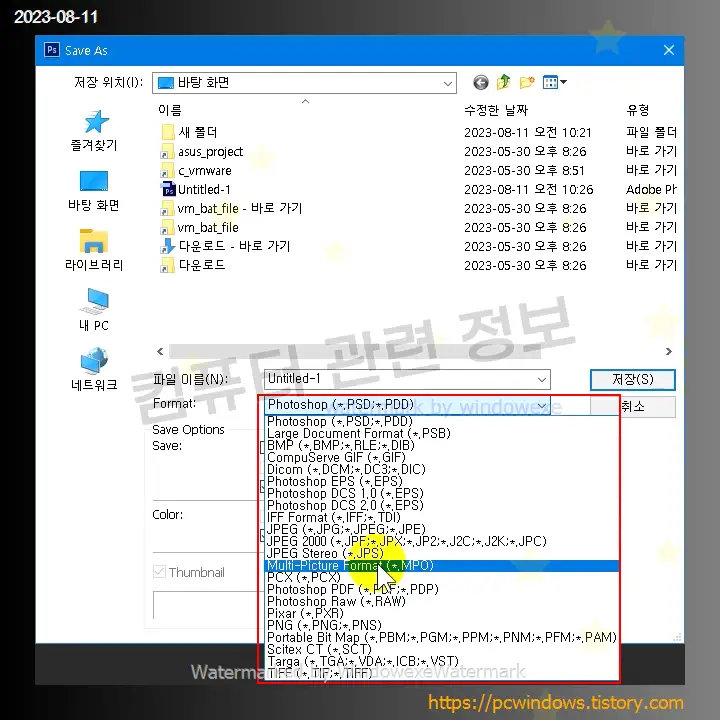The image size is (720, 720).
Task: Choose TIFF (*.TIF;*.TIFF) format
Action: tap(442, 673)
